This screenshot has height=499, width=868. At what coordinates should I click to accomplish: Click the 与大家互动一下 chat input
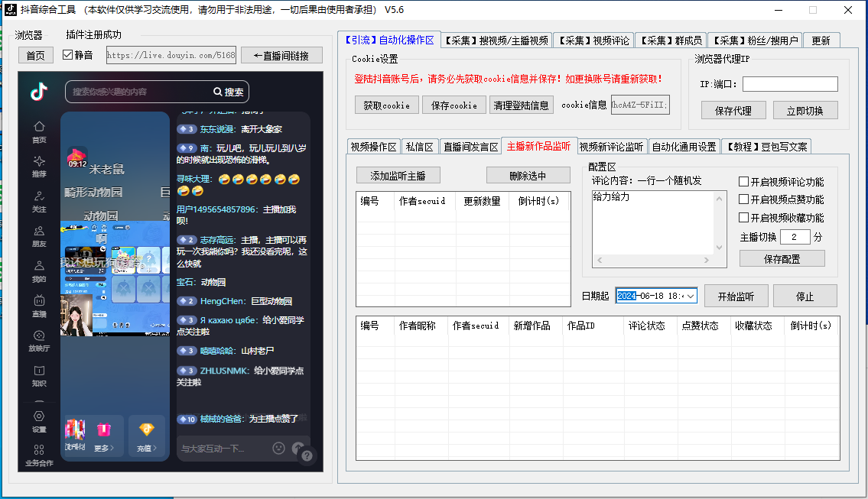click(223, 448)
